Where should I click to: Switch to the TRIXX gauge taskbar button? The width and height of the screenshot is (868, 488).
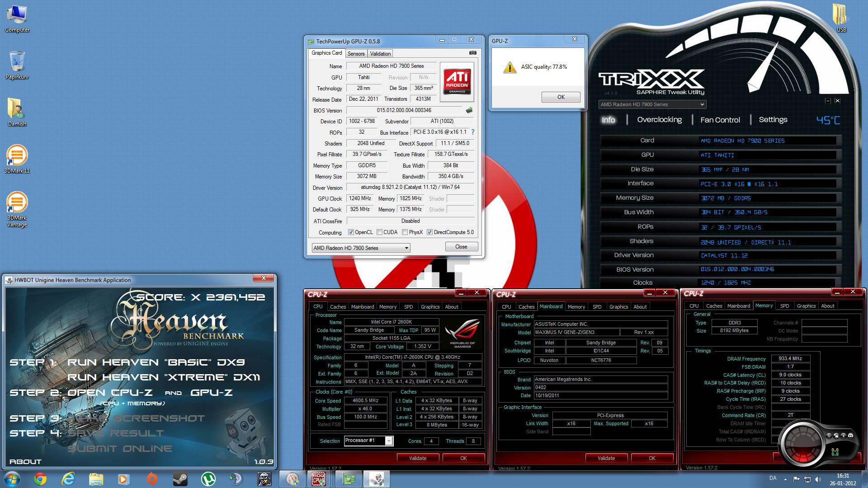click(292, 479)
